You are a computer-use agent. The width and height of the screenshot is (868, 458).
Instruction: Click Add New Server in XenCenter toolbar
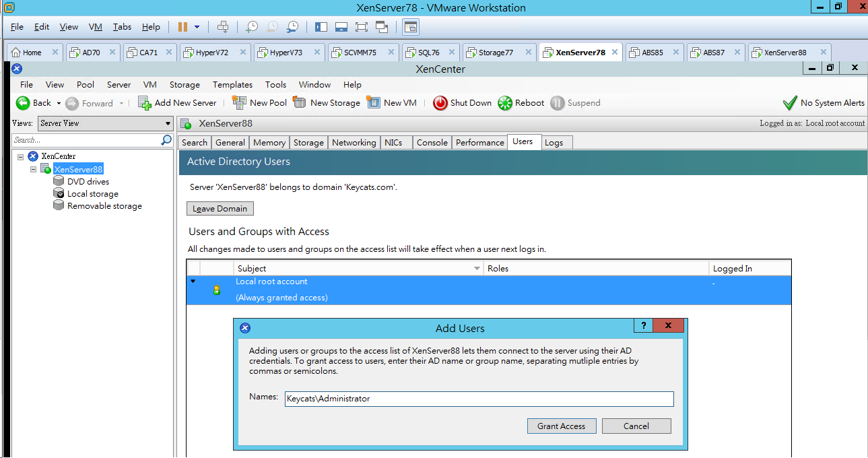coord(177,103)
